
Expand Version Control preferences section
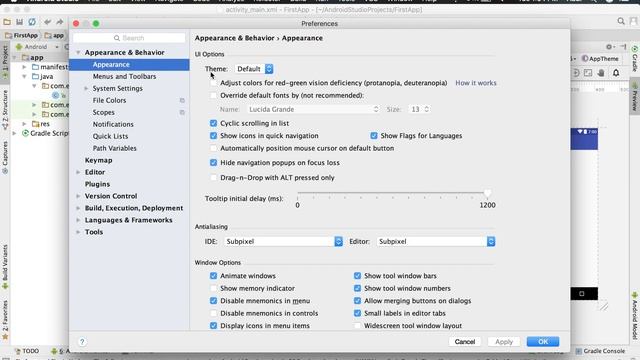pos(78,196)
